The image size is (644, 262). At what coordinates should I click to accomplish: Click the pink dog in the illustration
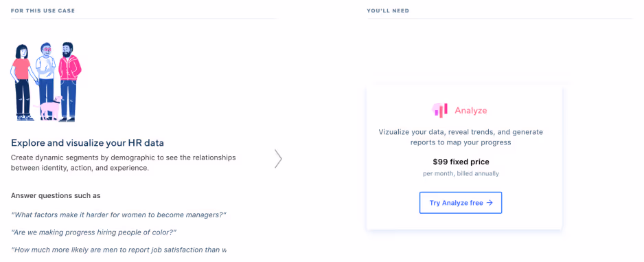(49, 107)
